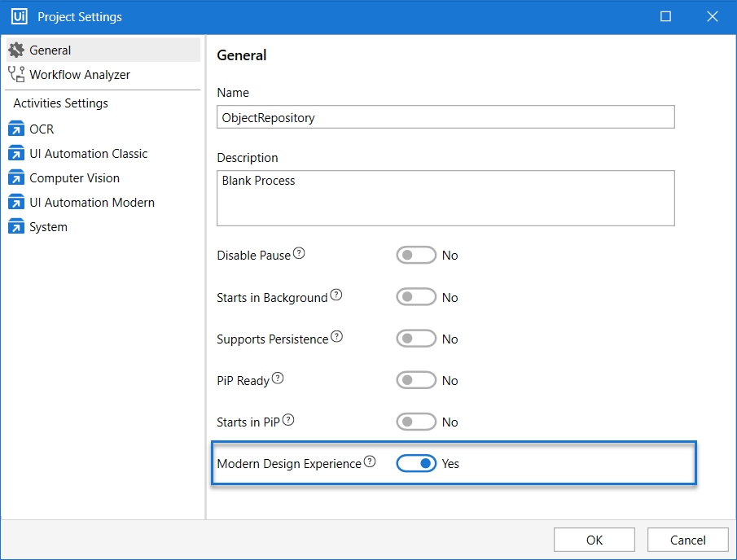Click the help icon next to PiP Ready
Viewport: 737px width, 560px height.
point(278,379)
